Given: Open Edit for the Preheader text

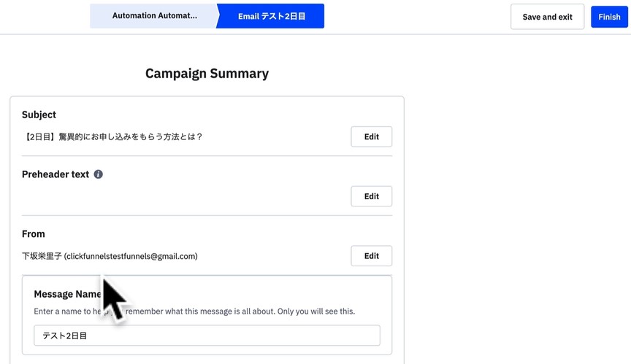Looking at the screenshot, I should pyautogui.click(x=371, y=196).
